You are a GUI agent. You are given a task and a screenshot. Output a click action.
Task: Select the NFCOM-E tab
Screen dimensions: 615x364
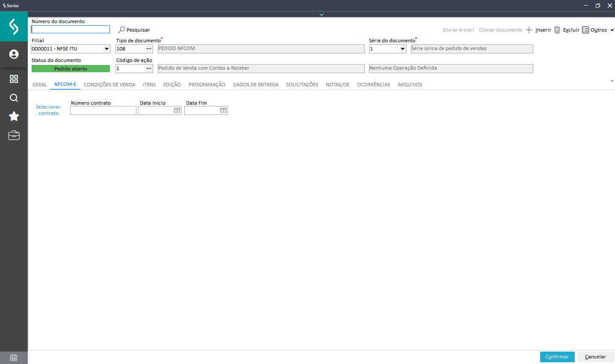pos(65,84)
